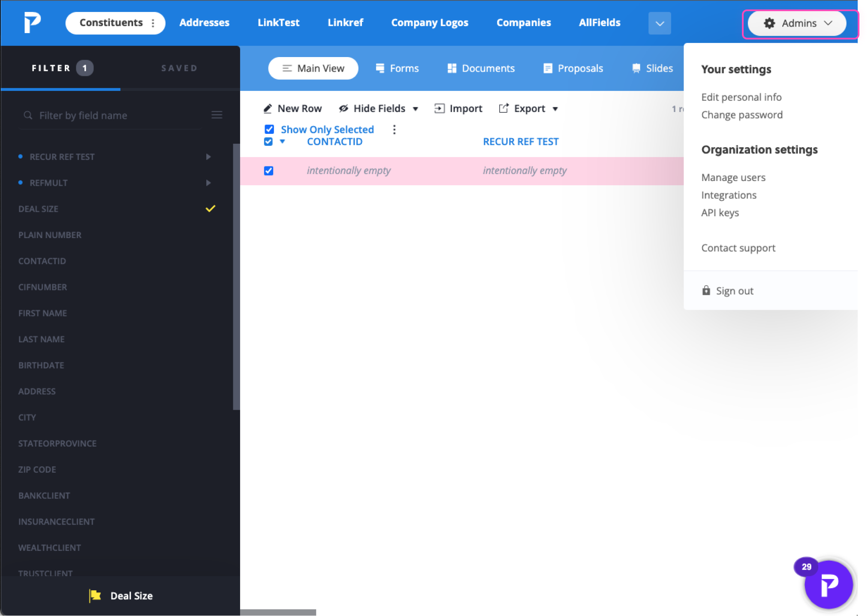Screen dimensions: 868x616
Task: Open the Constituents tab options menu
Action: tap(153, 23)
